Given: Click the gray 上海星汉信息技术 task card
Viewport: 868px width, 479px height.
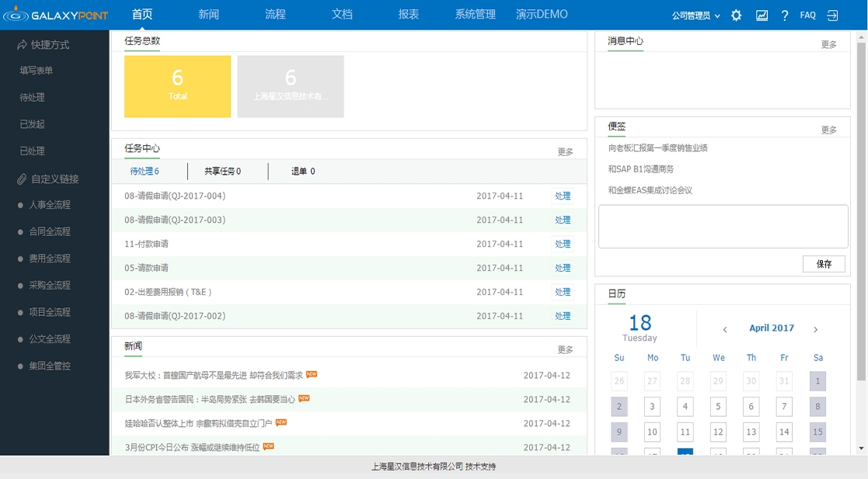Looking at the screenshot, I should click(x=291, y=86).
